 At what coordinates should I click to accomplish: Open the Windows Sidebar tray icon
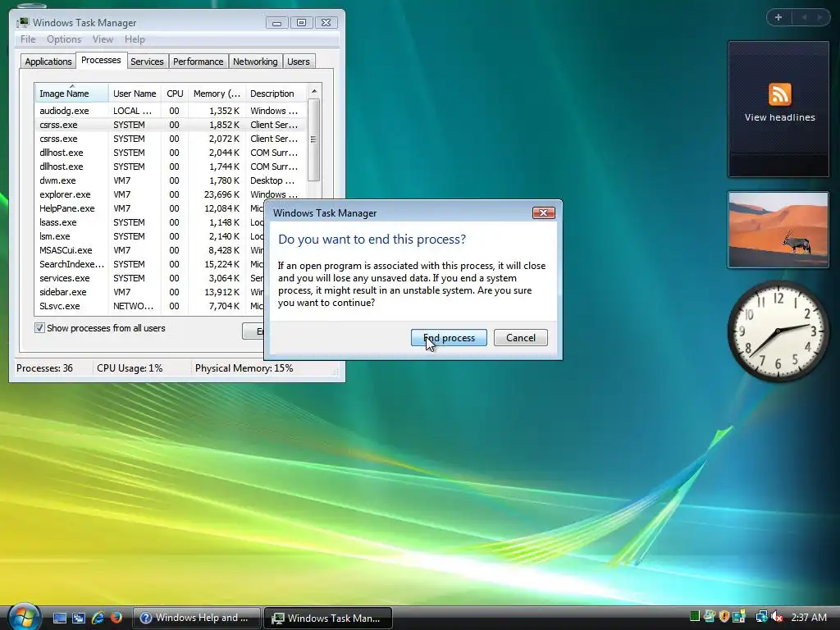739,615
